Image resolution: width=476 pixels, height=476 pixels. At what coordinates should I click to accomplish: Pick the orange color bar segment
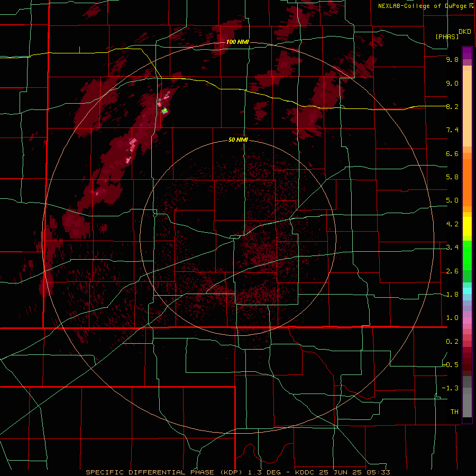[x=467, y=183]
